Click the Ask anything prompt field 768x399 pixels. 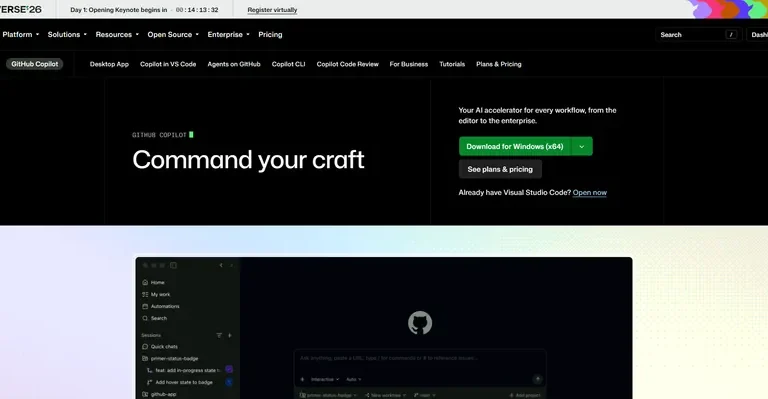pos(420,358)
